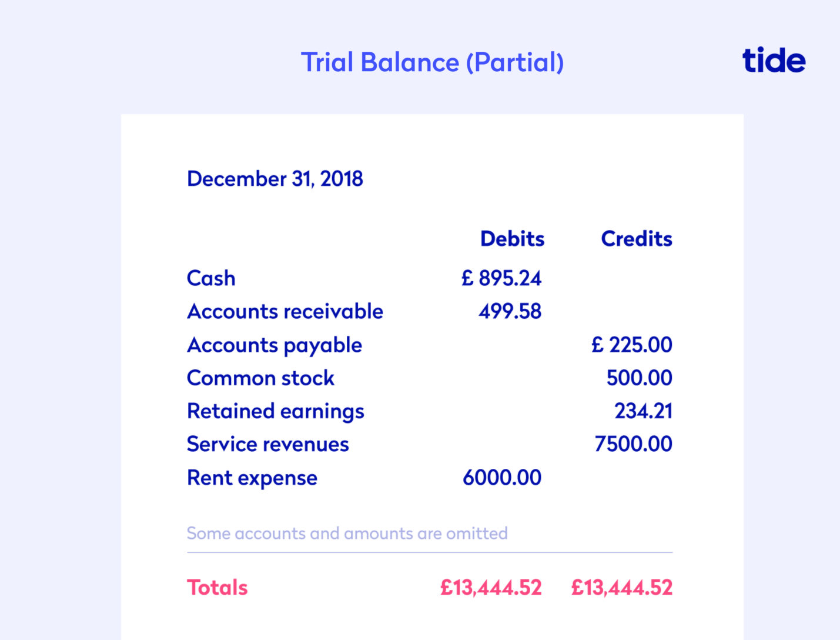The width and height of the screenshot is (840, 640).
Task: Click the £ 225.00 credit amount
Action: [631, 345]
